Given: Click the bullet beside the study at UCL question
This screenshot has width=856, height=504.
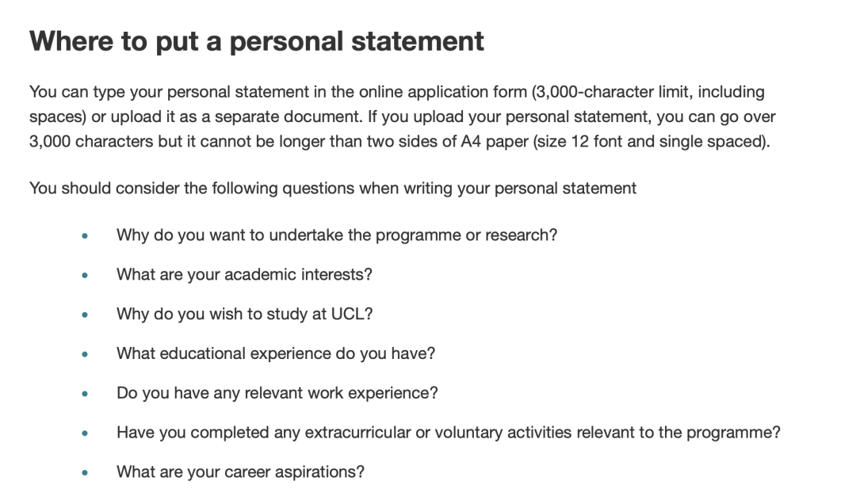Looking at the screenshot, I should tap(84, 315).
